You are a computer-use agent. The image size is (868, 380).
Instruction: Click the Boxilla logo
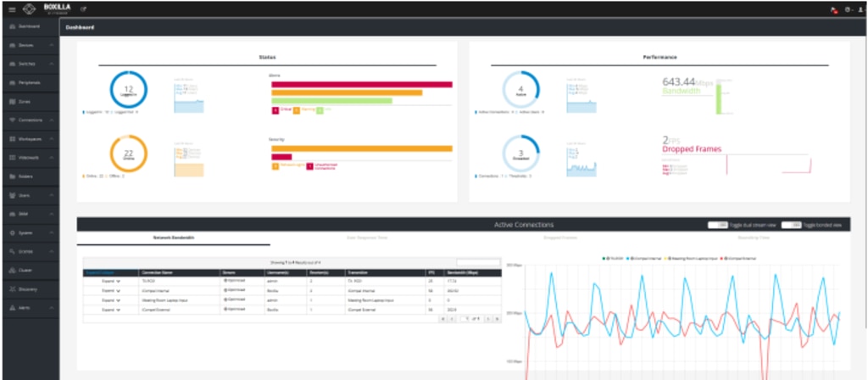[x=50, y=9]
